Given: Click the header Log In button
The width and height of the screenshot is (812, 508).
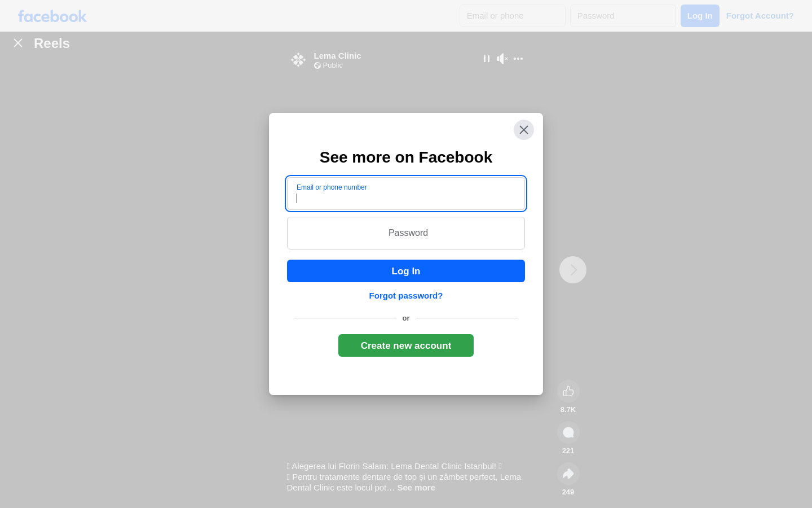Looking at the screenshot, I should click(700, 16).
